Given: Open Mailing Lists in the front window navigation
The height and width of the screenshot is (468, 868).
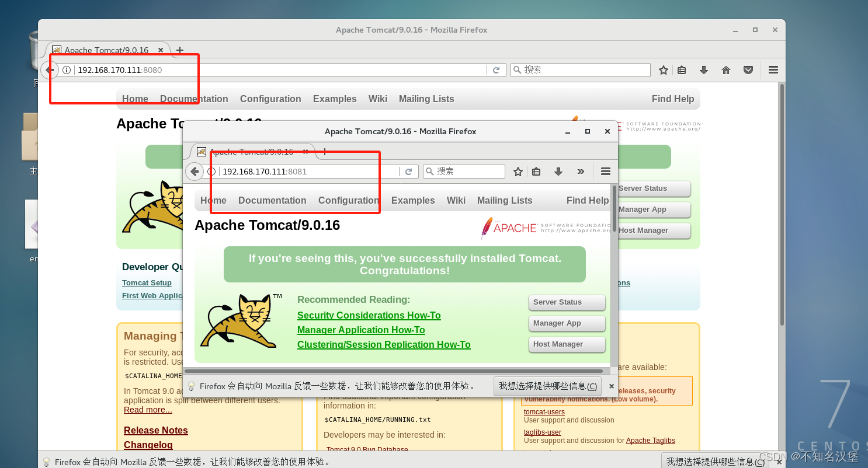Looking at the screenshot, I should pyautogui.click(x=505, y=200).
